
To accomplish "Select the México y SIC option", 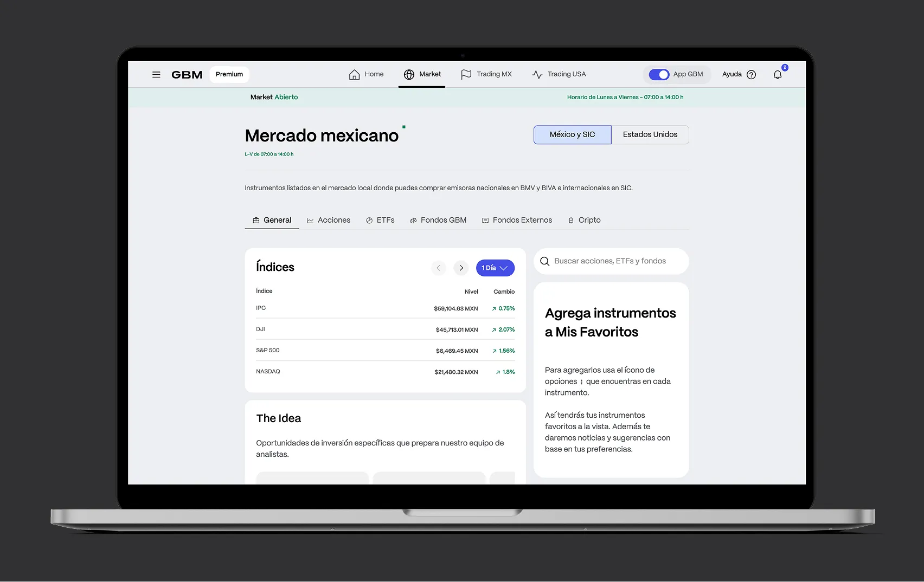I will pos(572,135).
